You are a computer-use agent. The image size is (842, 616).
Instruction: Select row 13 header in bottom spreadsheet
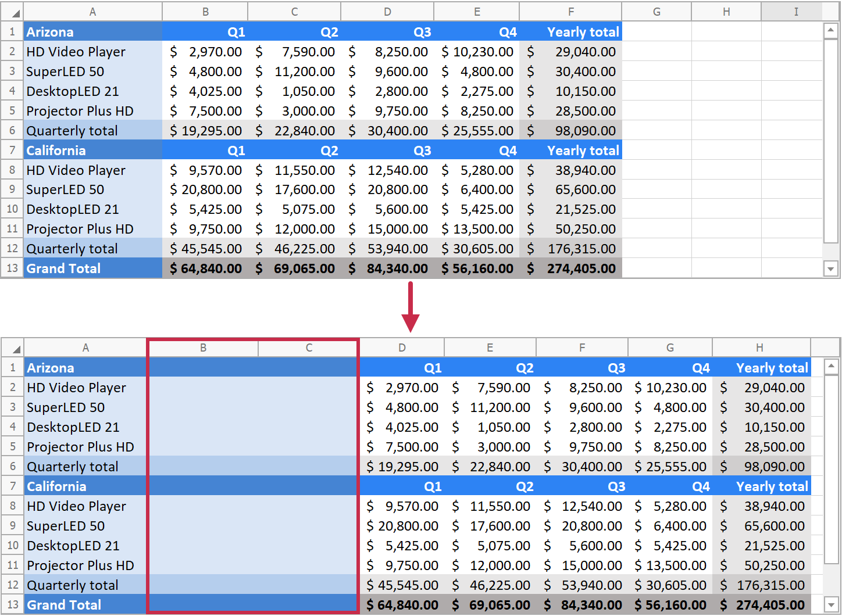12,605
